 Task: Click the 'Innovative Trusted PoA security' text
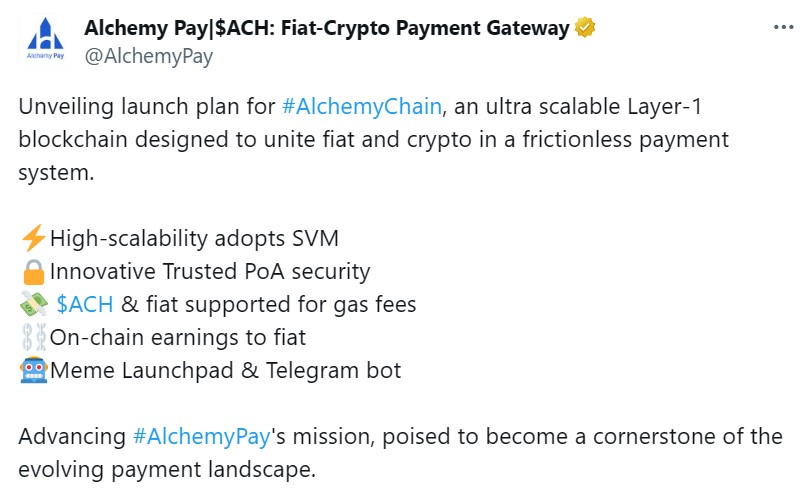210,271
